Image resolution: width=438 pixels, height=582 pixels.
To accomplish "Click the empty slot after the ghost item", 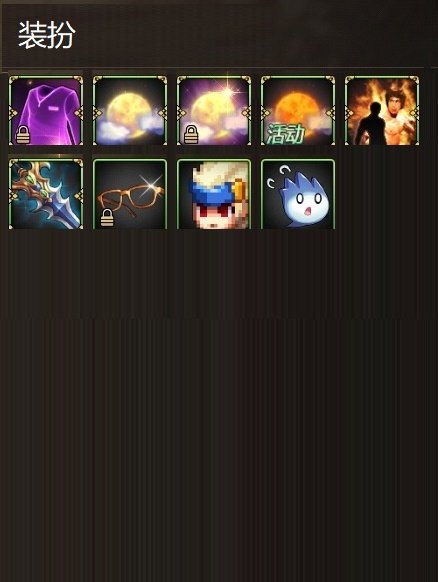I will click(x=382, y=194).
